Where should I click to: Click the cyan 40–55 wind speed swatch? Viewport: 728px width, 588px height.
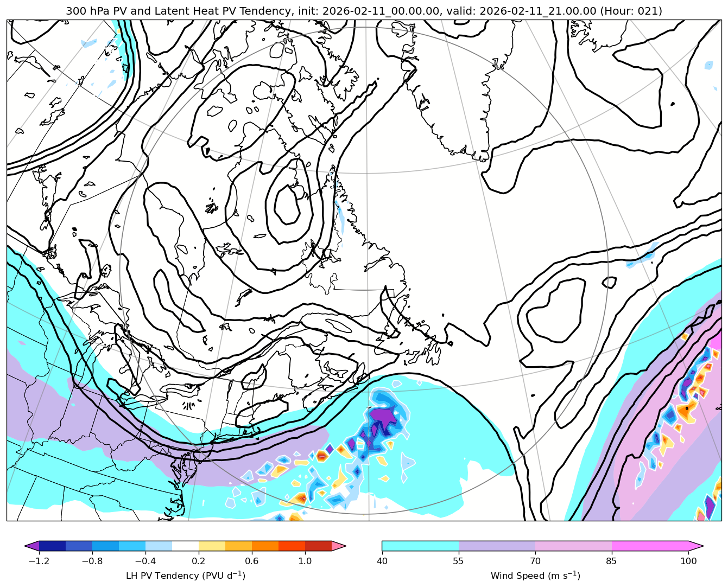tap(420, 546)
